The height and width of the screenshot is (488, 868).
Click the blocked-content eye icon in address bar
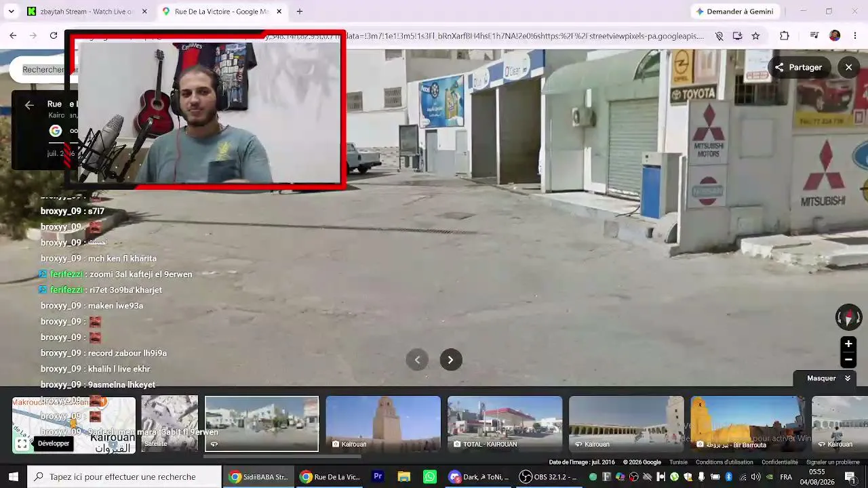[x=719, y=36]
